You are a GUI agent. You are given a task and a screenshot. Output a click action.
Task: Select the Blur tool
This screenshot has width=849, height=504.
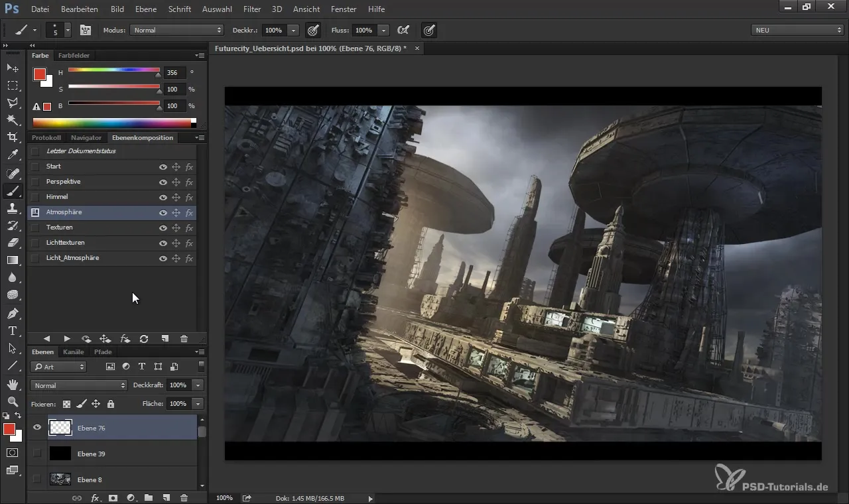[13, 277]
